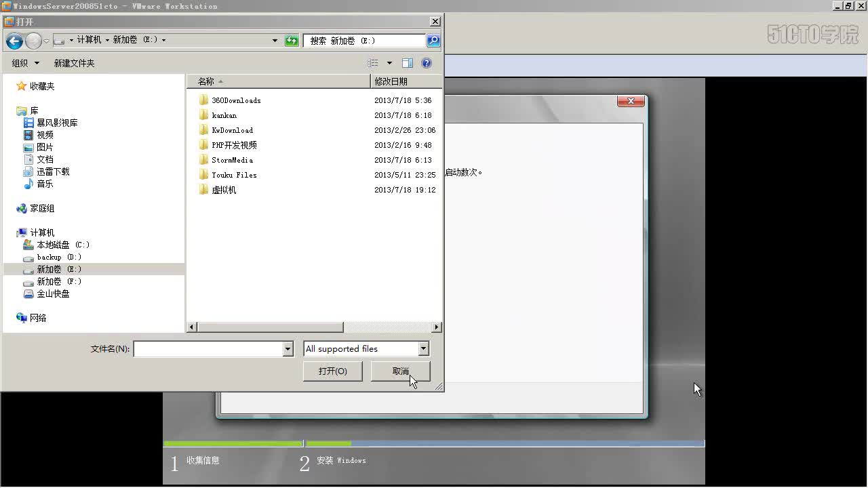Image resolution: width=868 pixels, height=488 pixels.
Task: Open the address bar history dropdown arrow
Action: click(275, 41)
